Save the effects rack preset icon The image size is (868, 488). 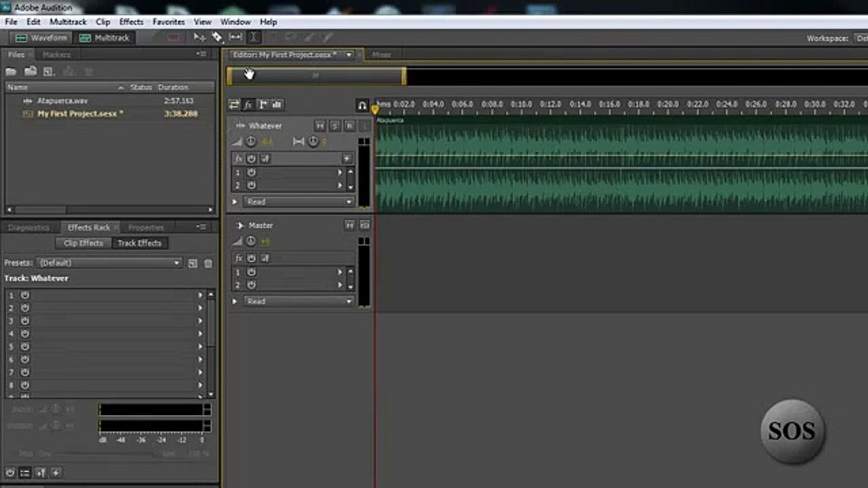tap(193, 264)
